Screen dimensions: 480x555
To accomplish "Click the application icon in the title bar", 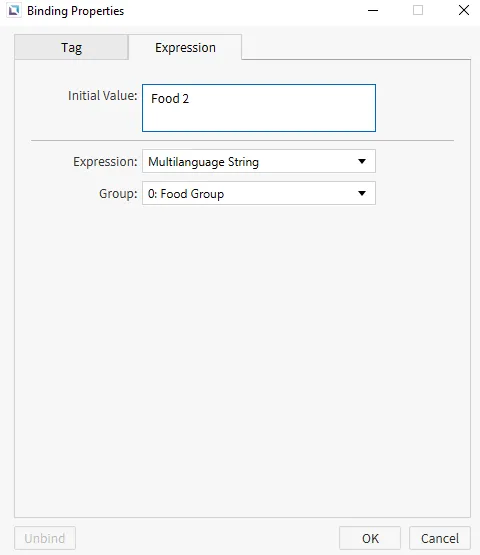I will [14, 11].
